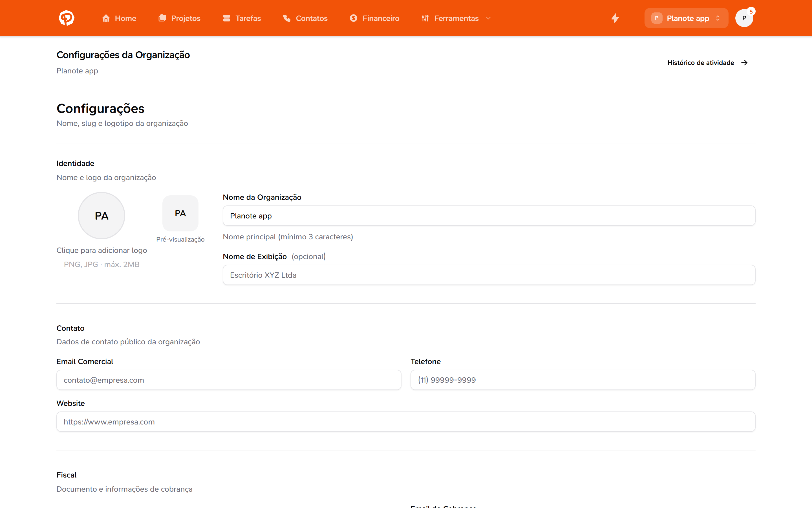Click the Projetos folder icon

point(162,18)
